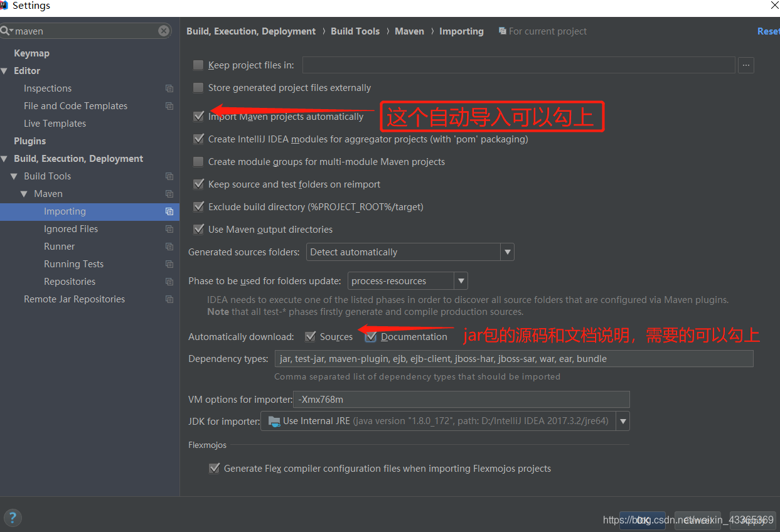Toggle Create IntelliJ IDEA modules for aggregator projects
Screen dimensions: 780x532
[198, 139]
